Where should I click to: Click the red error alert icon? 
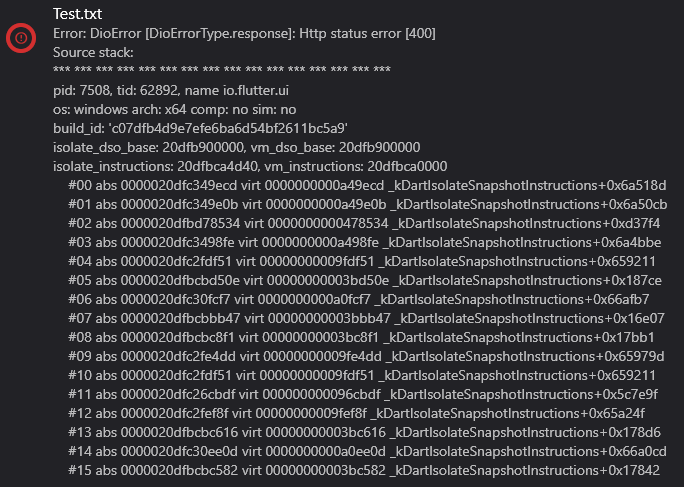click(x=21, y=38)
